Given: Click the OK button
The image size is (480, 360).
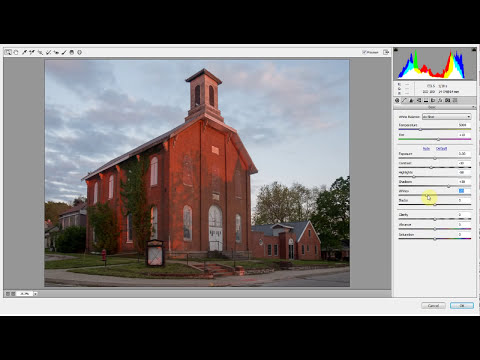Looking at the screenshot, I should tap(462, 306).
